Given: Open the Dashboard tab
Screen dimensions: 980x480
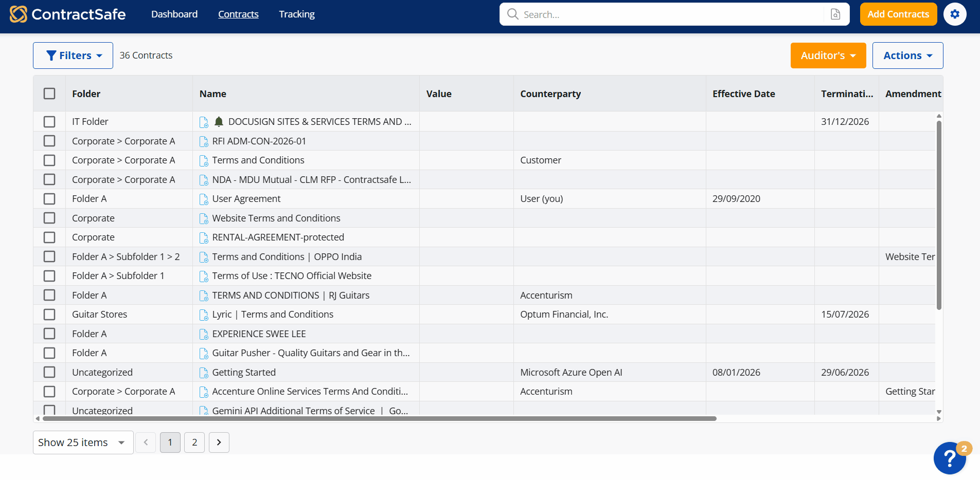Looking at the screenshot, I should point(174,14).
